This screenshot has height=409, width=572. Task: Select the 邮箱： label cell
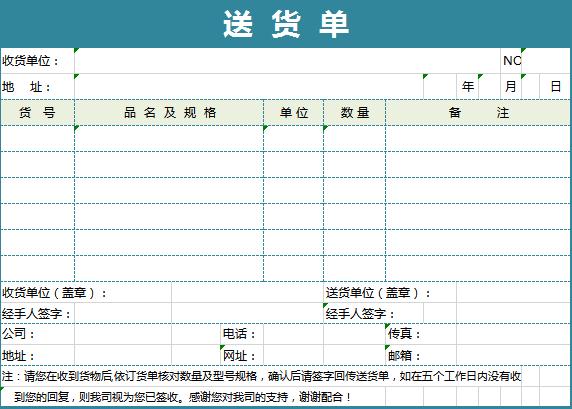[421, 355]
